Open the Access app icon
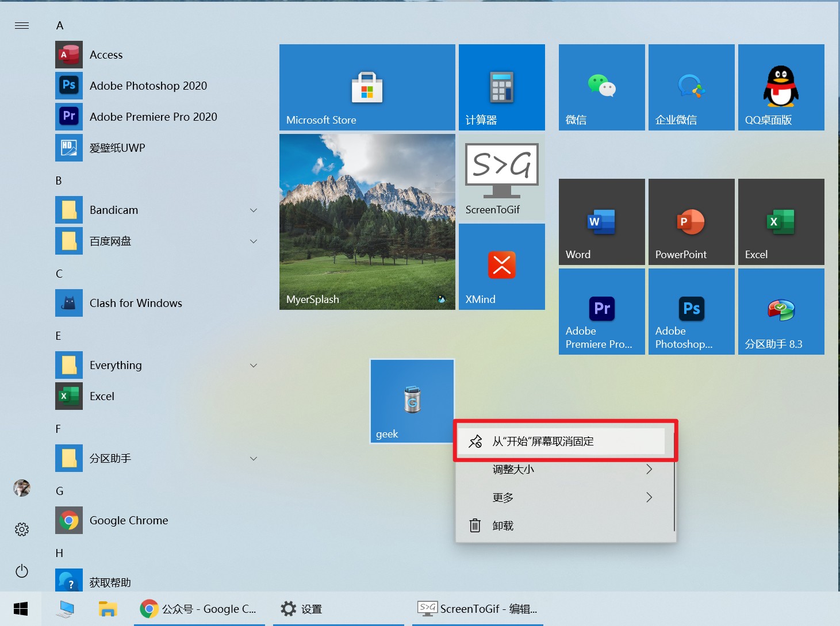 click(x=69, y=55)
